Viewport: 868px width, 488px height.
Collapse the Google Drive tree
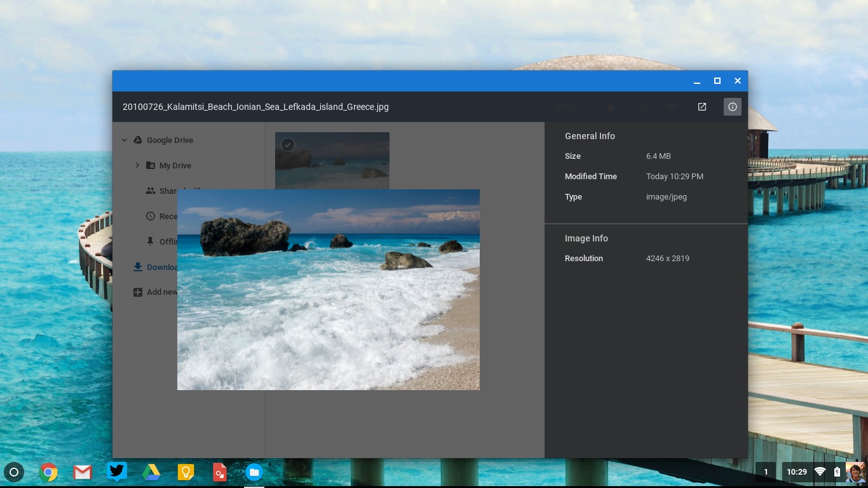[x=125, y=140]
